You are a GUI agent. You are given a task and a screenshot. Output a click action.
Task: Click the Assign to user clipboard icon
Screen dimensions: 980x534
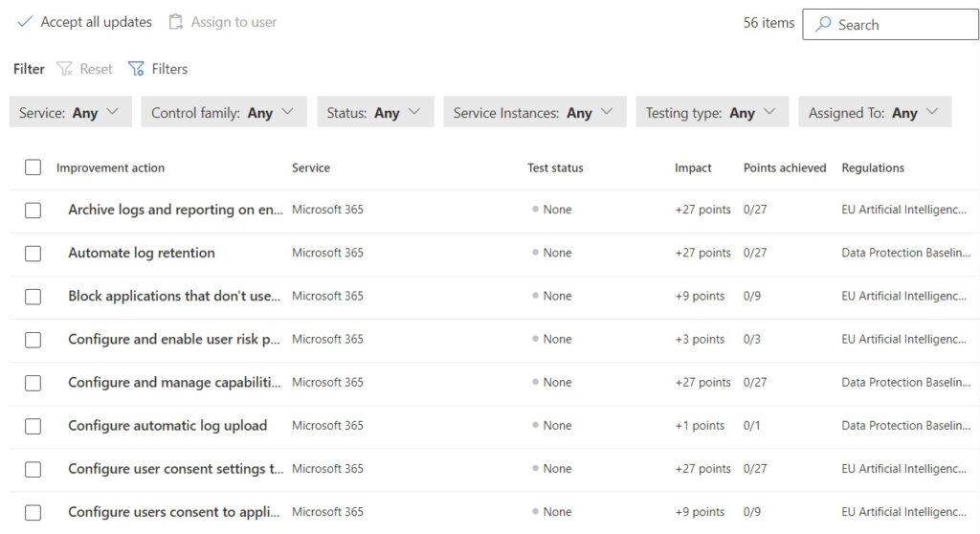[x=176, y=22]
